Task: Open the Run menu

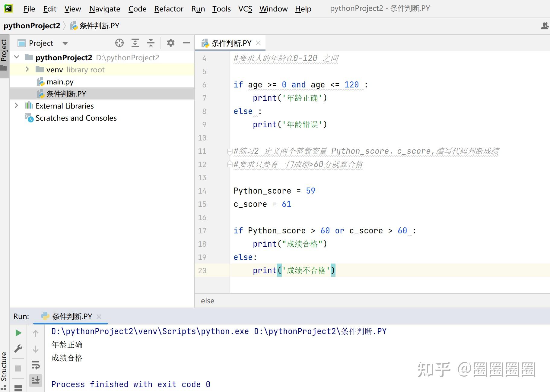Action: [x=198, y=9]
